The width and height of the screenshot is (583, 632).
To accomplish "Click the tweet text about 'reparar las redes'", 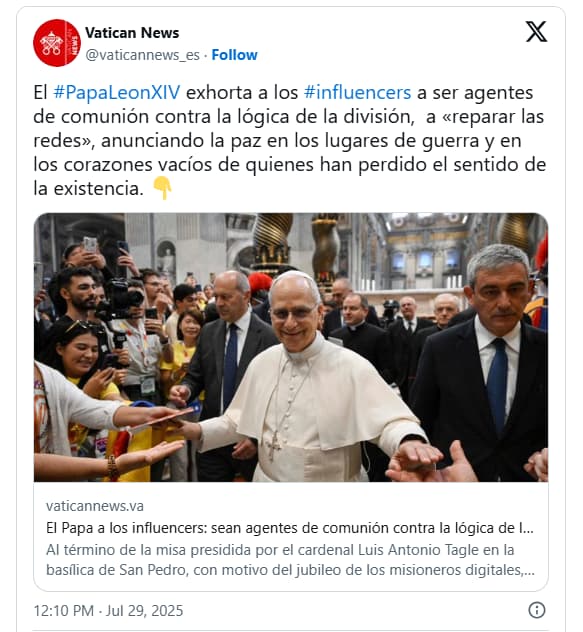I will [289, 140].
